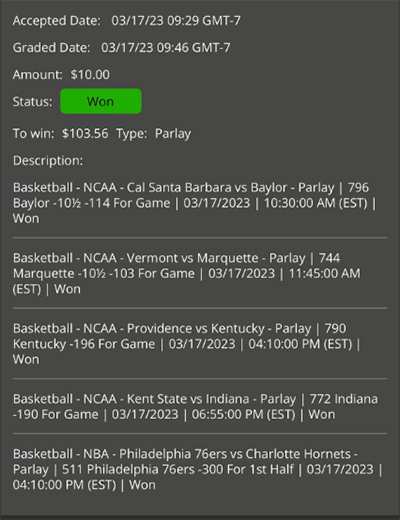Viewport: 400px width, 520px height.
Task: Click the 04:10:00 PM Won result of 76ers leg
Action: [84, 485]
